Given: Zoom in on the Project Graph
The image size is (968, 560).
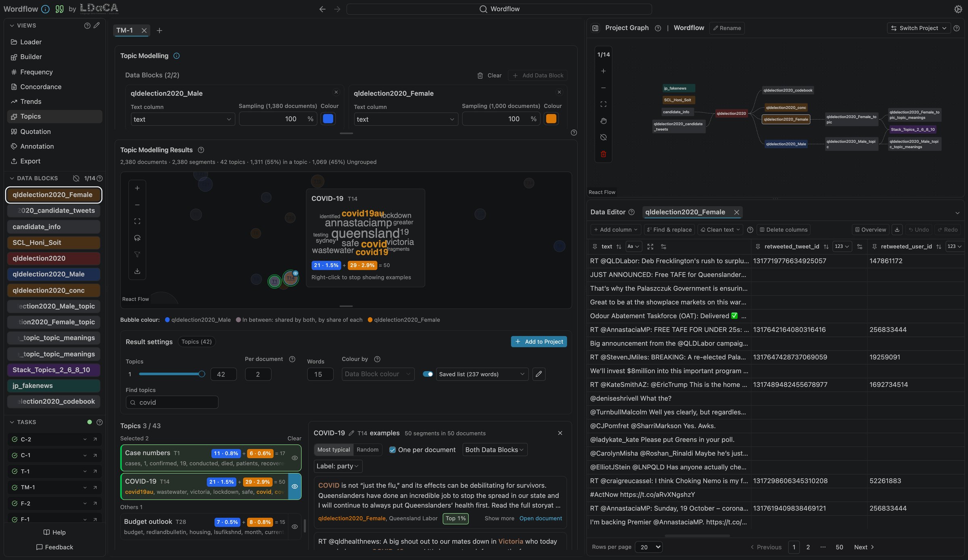Looking at the screenshot, I should pos(603,71).
